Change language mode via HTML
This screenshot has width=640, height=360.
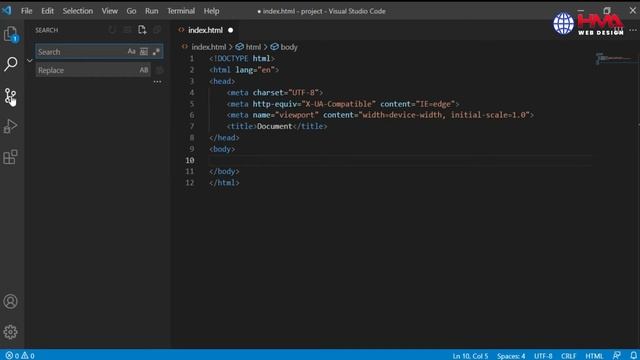tap(594, 356)
